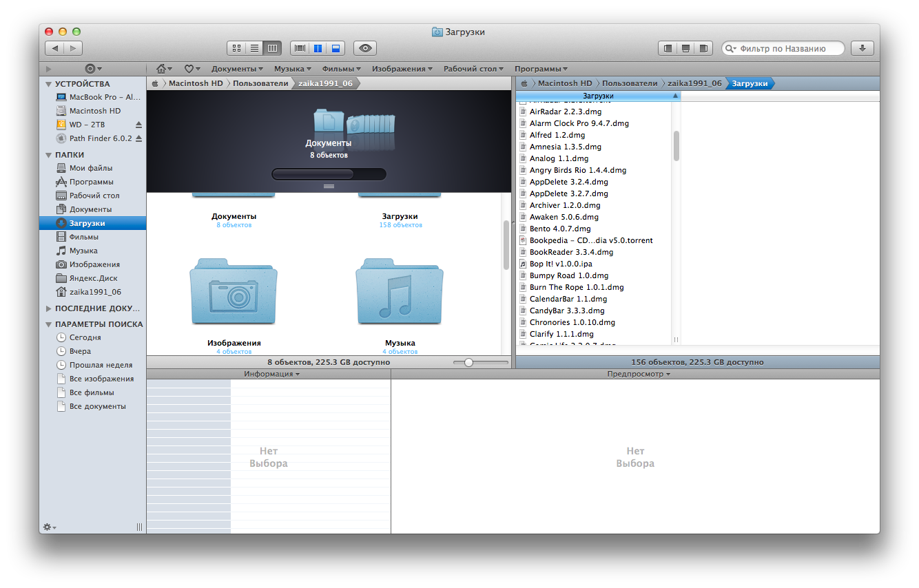The width and height of the screenshot is (919, 588).
Task: Open the Программы bookmark menu
Action: pos(541,69)
